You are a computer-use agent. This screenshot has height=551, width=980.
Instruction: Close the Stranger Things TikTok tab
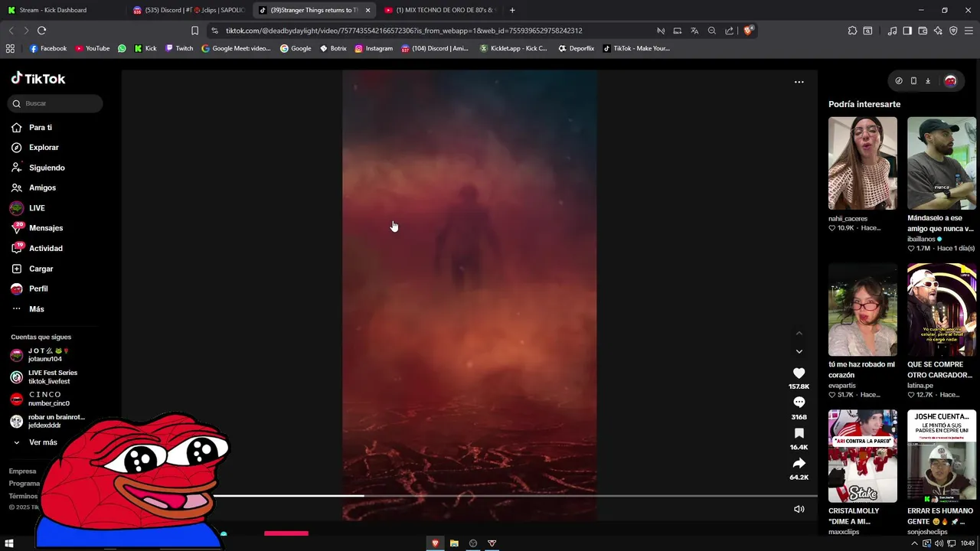pos(367,10)
